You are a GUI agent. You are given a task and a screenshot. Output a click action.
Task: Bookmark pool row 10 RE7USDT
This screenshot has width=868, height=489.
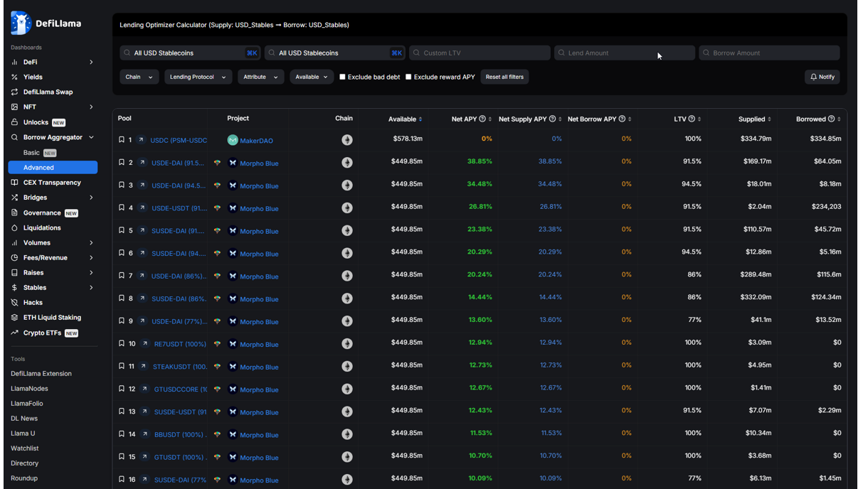click(122, 344)
